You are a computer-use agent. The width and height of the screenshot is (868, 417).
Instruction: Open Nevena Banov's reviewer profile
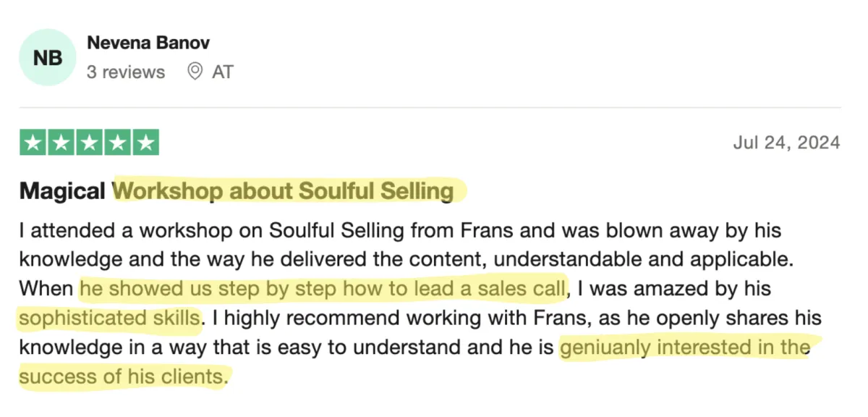point(148,43)
